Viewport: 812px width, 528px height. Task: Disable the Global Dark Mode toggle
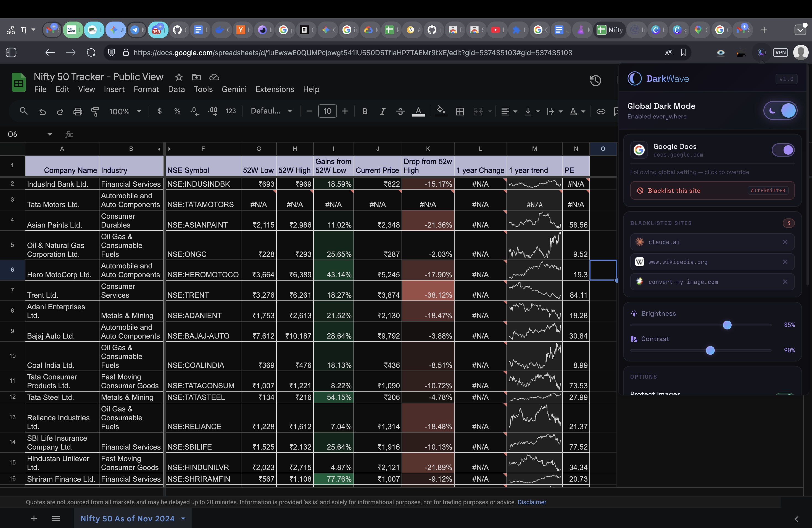point(780,110)
